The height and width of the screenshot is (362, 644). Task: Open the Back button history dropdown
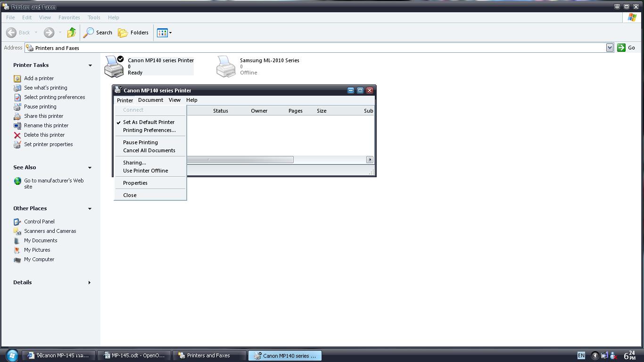(36, 33)
